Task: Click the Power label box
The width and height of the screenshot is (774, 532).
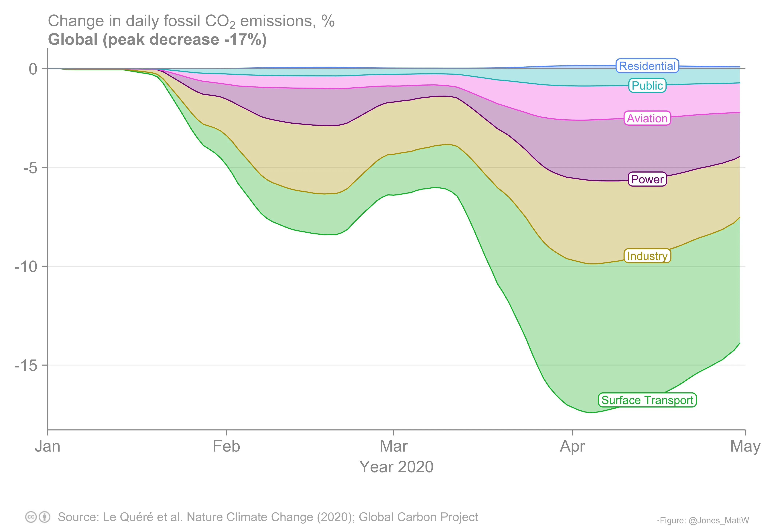Action: click(647, 179)
